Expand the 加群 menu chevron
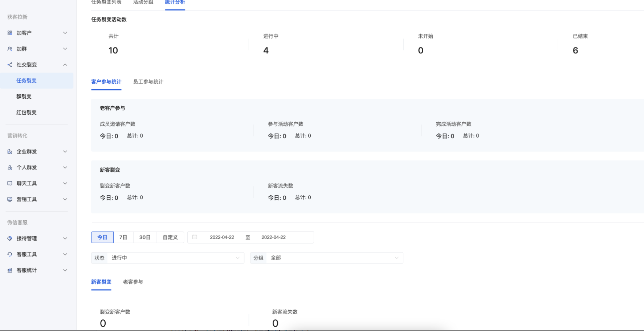This screenshot has width=644, height=331. coord(65,49)
